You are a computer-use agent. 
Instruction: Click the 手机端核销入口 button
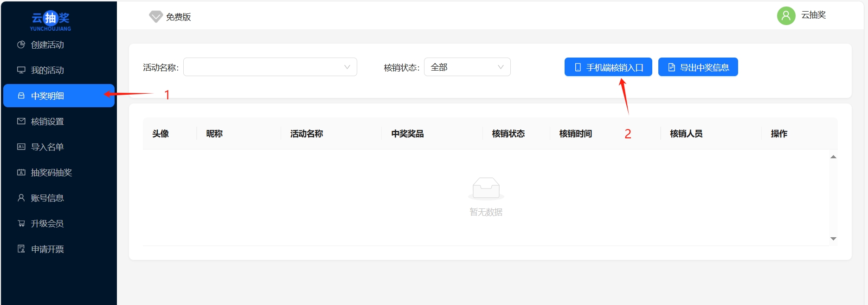(608, 67)
